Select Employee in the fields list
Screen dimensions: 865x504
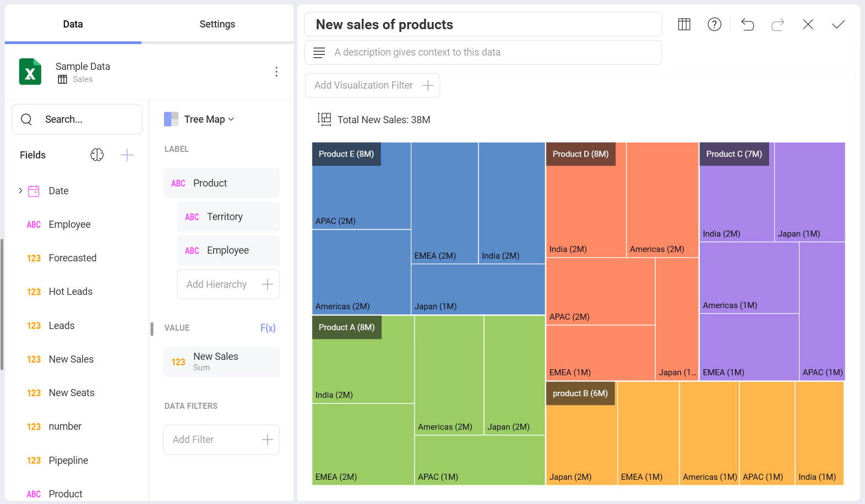point(69,224)
